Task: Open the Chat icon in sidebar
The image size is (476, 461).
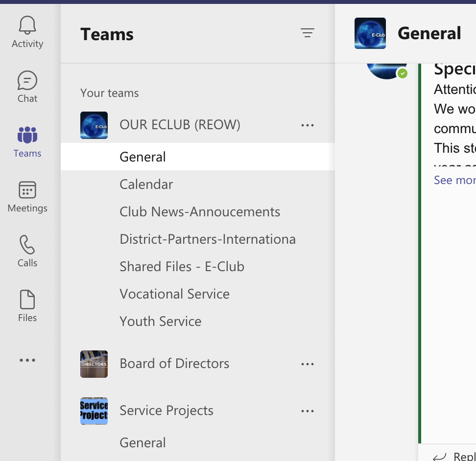Action: (x=27, y=87)
